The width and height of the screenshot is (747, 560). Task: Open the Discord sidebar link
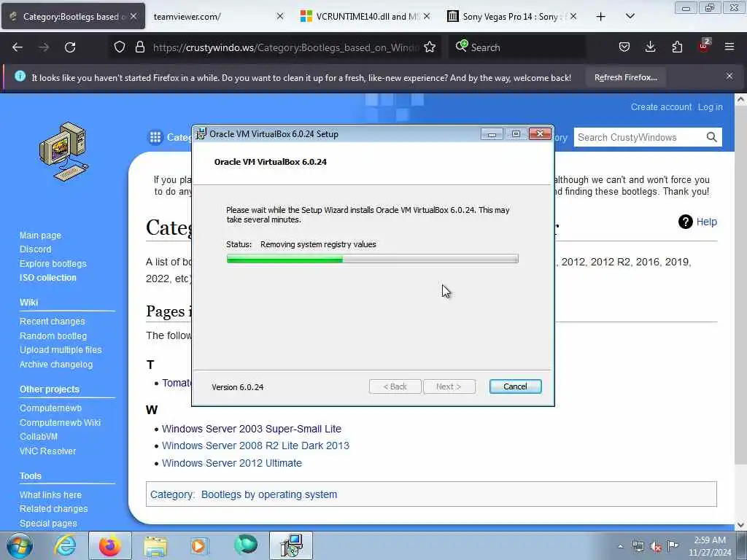[35, 249]
